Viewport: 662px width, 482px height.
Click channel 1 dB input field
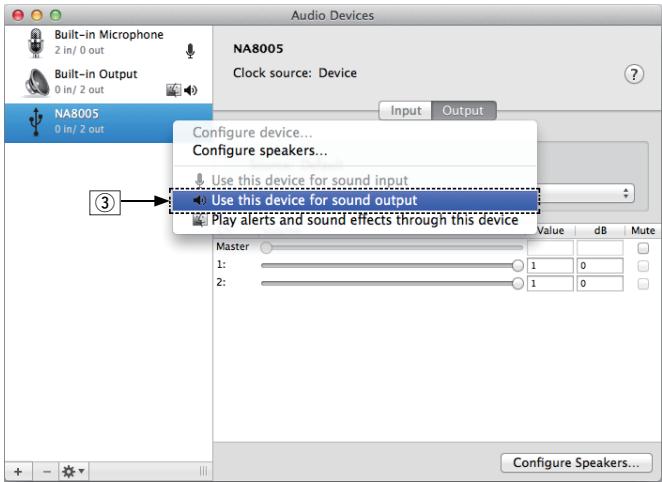pyautogui.click(x=600, y=266)
